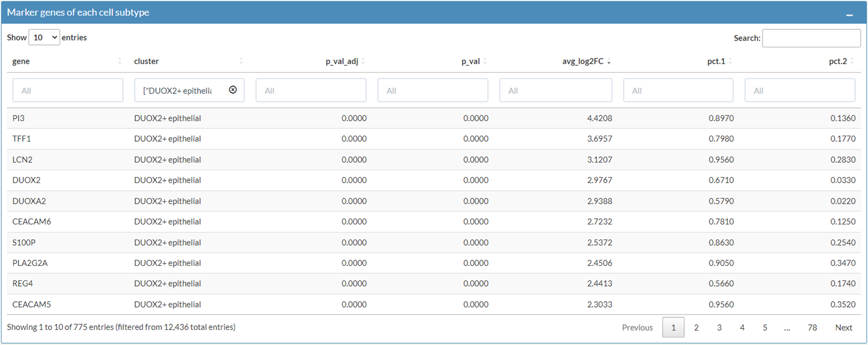The width and height of the screenshot is (868, 345).
Task: Sort by avg_log2FC column
Action: pos(583,61)
